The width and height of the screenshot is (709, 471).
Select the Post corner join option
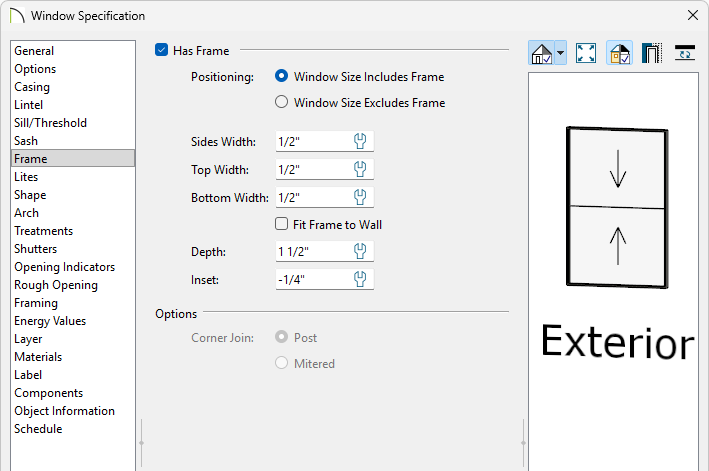coord(281,337)
